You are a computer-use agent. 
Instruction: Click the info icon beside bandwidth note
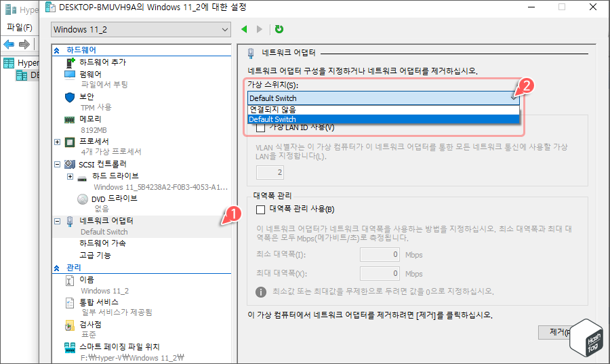(261, 291)
